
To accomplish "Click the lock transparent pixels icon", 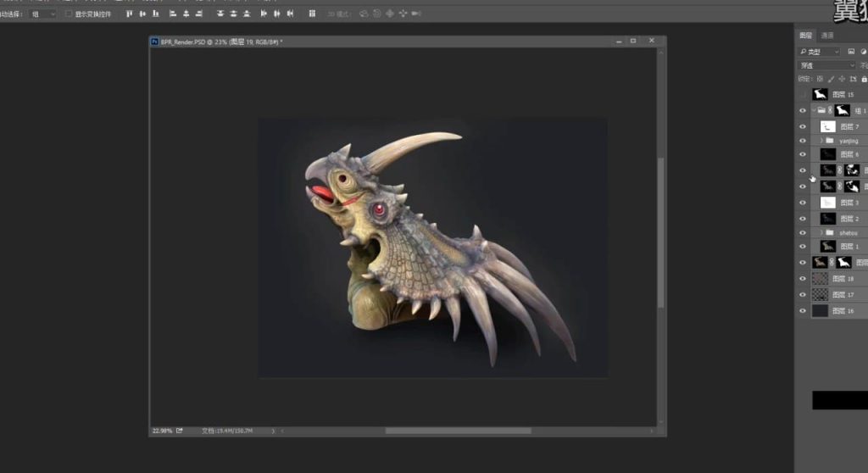I will pos(819,79).
